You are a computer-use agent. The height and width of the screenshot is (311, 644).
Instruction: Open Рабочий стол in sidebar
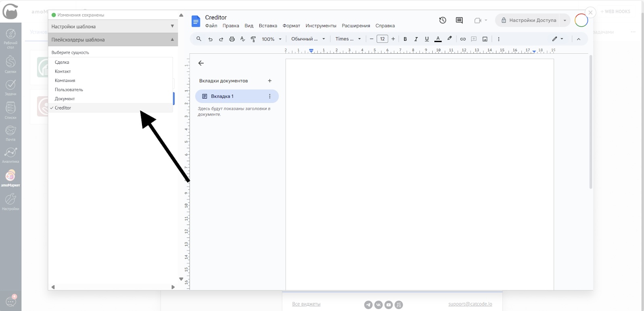click(10, 39)
